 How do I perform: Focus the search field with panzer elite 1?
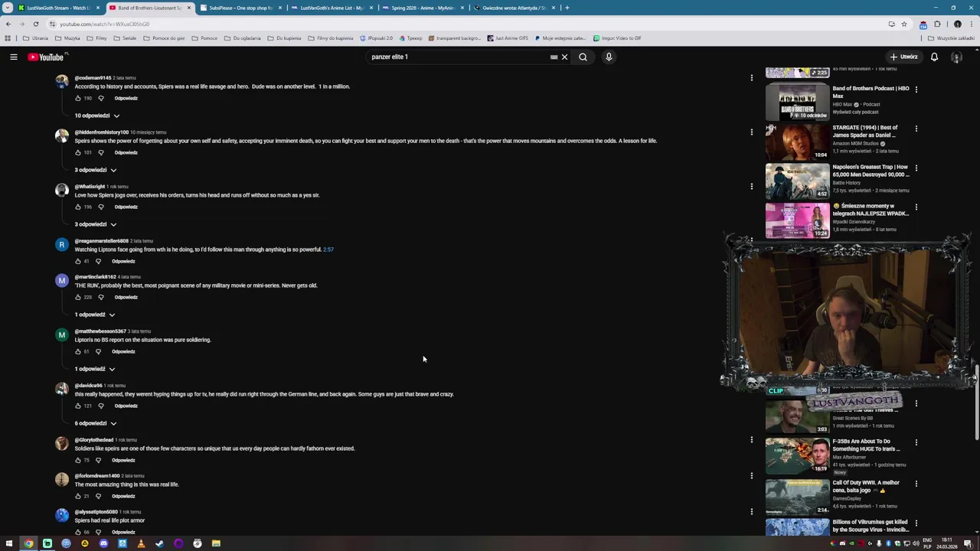459,57
